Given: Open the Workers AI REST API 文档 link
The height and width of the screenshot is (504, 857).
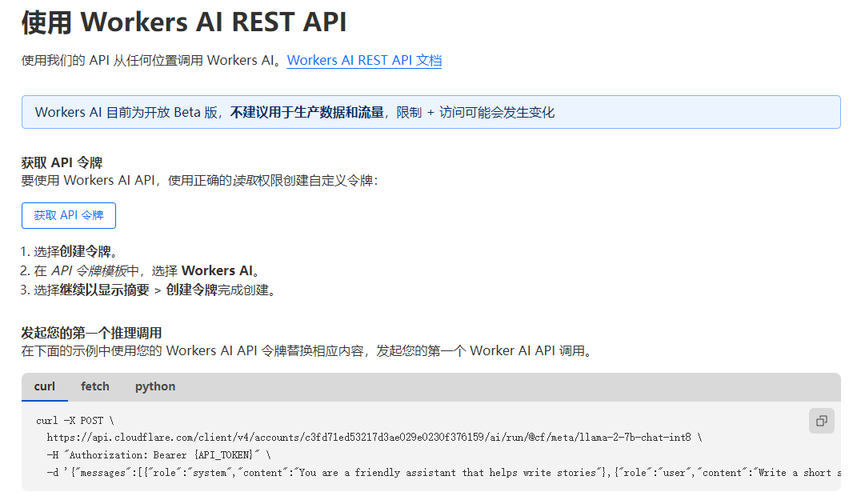Looking at the screenshot, I should click(364, 60).
